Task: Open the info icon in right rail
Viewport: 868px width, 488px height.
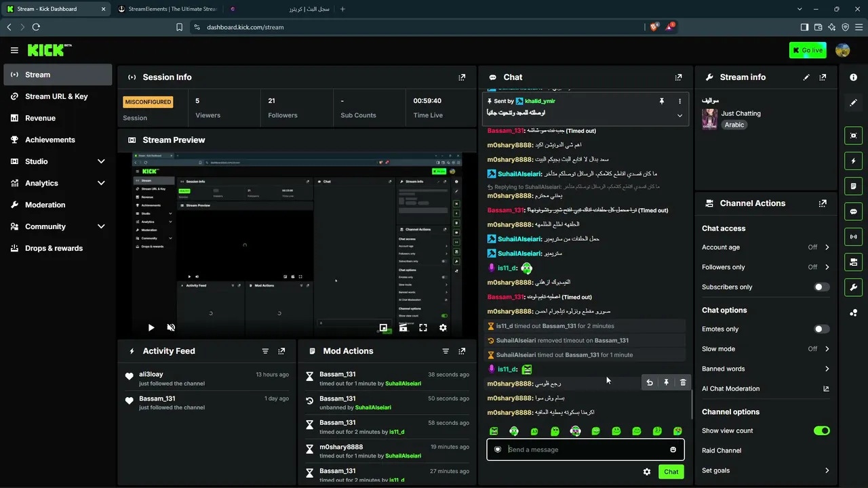Action: [x=853, y=77]
